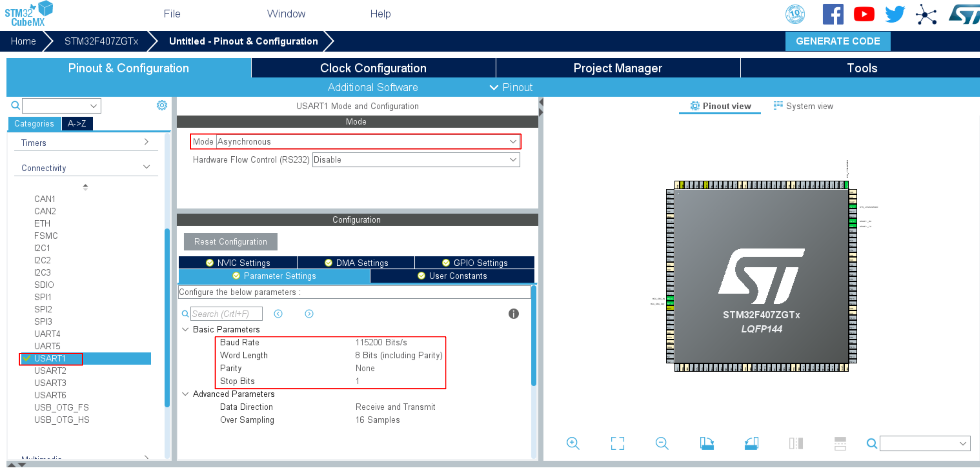The image size is (980, 469).
Task: Click rotate pinout clockwise icon
Action: (x=706, y=443)
